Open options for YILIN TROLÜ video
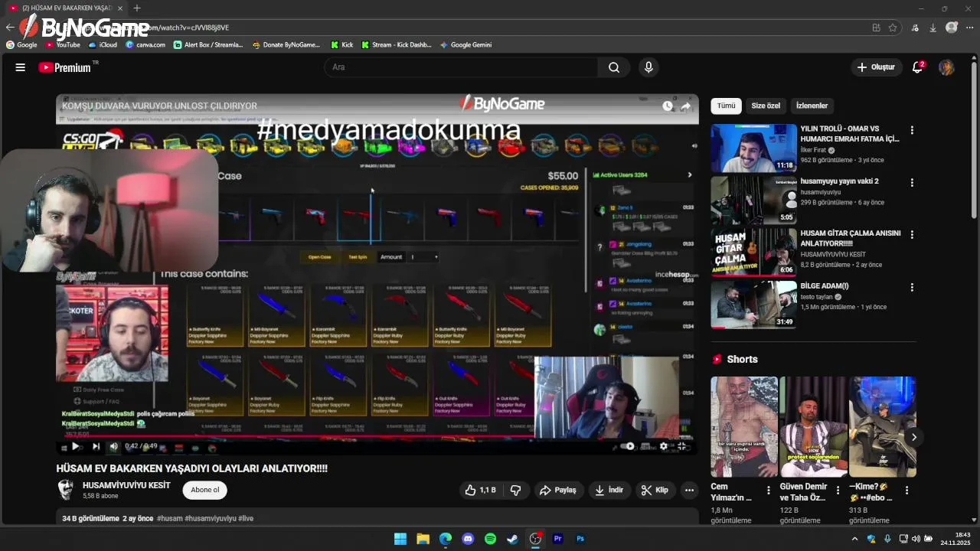 point(912,130)
